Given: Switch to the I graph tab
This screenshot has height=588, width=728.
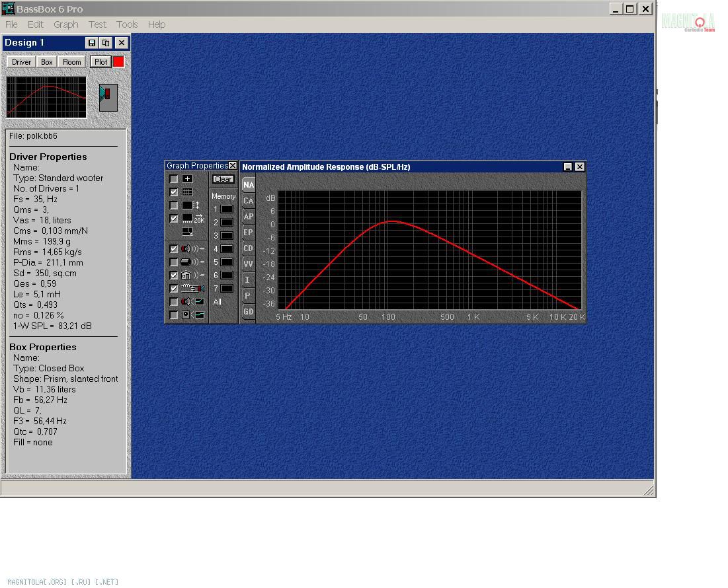Looking at the screenshot, I should pyautogui.click(x=249, y=279).
